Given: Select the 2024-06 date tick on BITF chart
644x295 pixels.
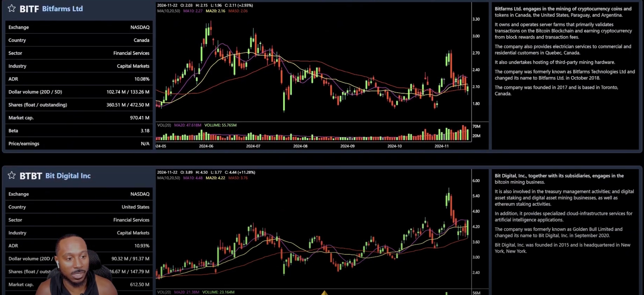Looking at the screenshot, I should (x=206, y=146).
